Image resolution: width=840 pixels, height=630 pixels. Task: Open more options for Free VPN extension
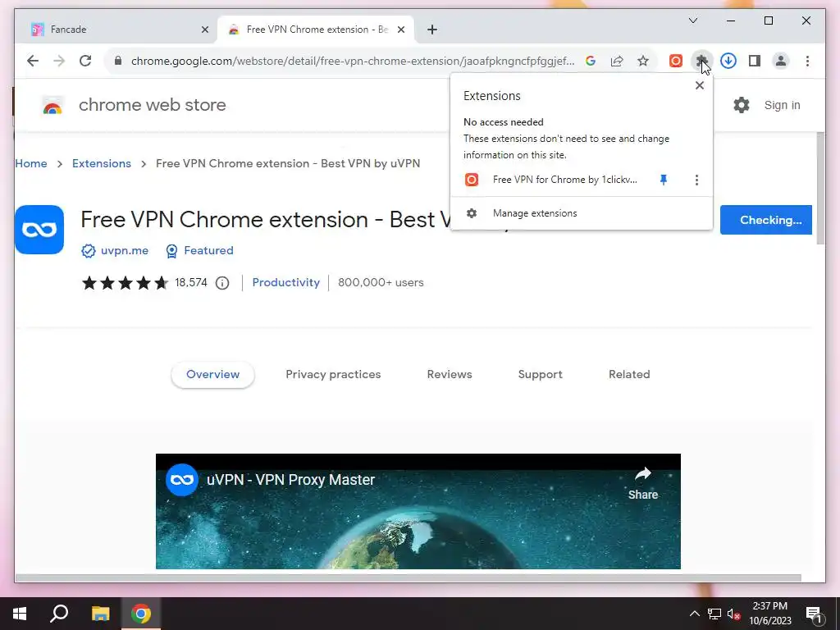click(696, 180)
